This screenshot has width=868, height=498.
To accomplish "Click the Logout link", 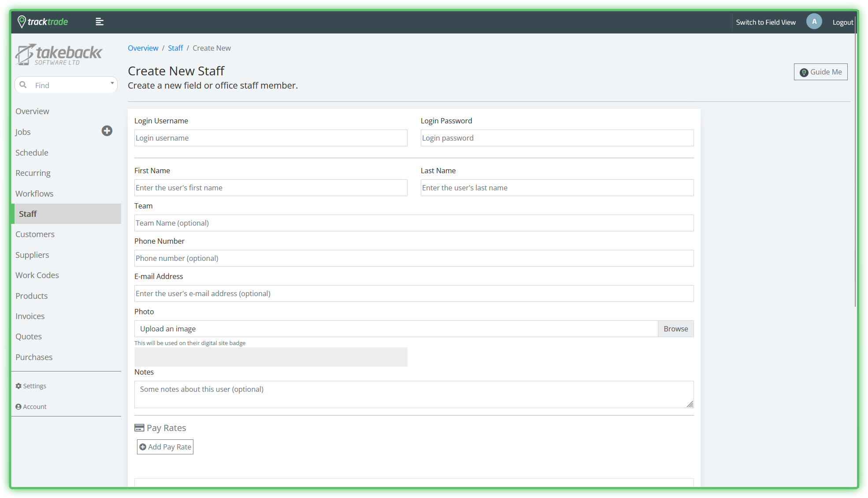I will (842, 22).
